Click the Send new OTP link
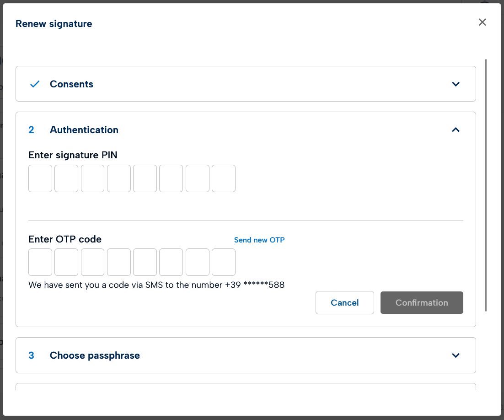504x420 pixels. (259, 240)
